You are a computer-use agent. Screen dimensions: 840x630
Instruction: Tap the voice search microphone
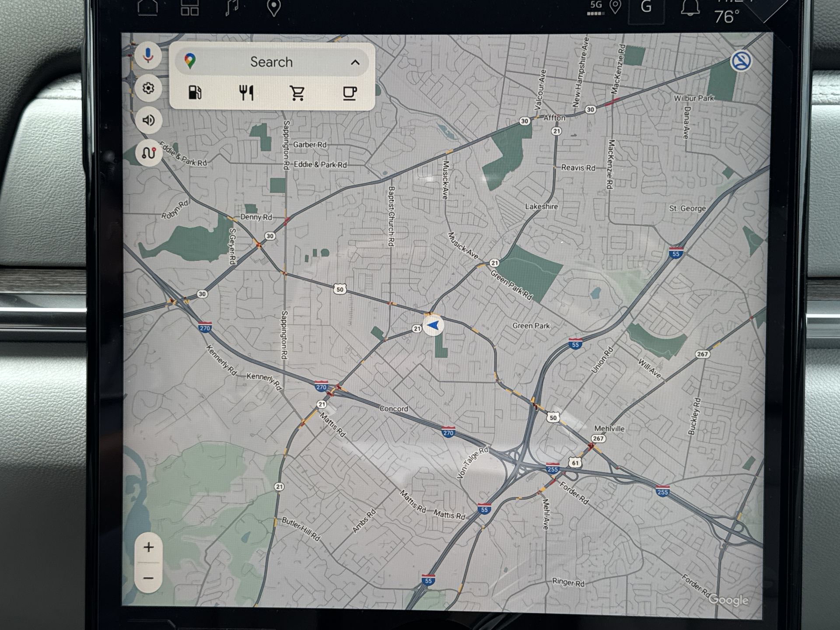(x=148, y=56)
